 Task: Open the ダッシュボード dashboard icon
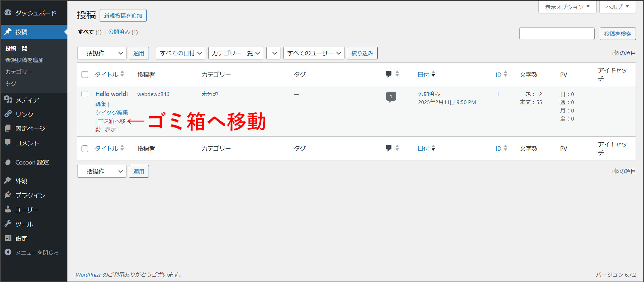tap(8, 12)
